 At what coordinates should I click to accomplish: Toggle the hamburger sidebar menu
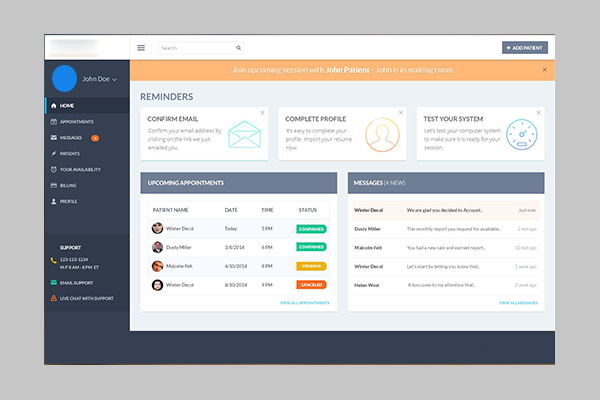click(x=141, y=47)
